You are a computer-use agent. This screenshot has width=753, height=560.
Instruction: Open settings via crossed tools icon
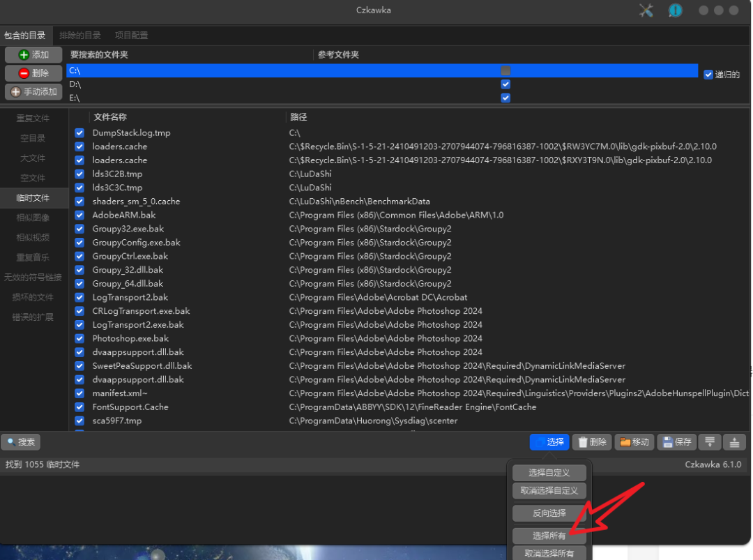(x=646, y=10)
